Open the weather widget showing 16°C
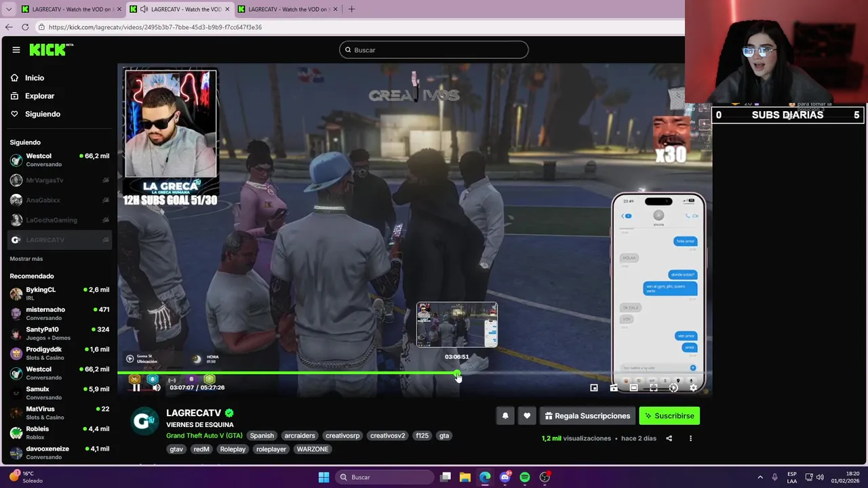This screenshot has width=868, height=488. coord(26,477)
